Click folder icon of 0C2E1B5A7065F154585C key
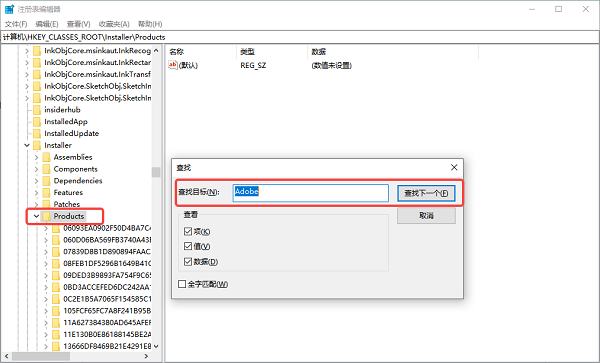Screen dimensions: 600x363 pyautogui.click(x=56, y=300)
